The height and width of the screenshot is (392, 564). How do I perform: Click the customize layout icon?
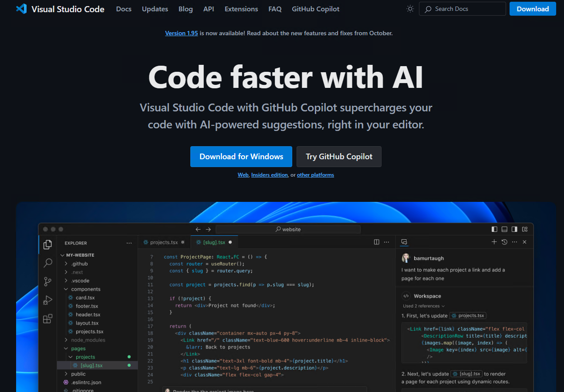click(525, 229)
